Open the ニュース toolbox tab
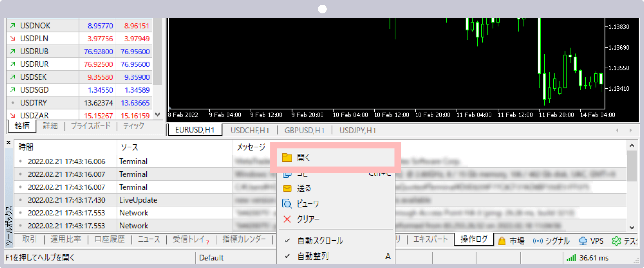This screenshot has width=644, height=268. (149, 239)
